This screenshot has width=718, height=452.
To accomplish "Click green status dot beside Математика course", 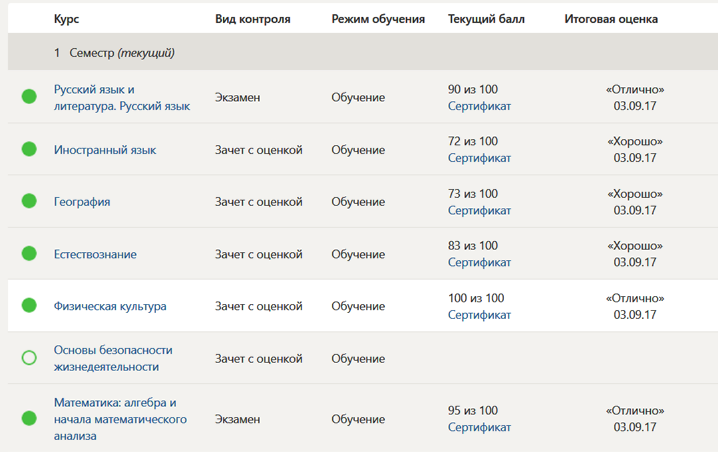I will tap(29, 419).
